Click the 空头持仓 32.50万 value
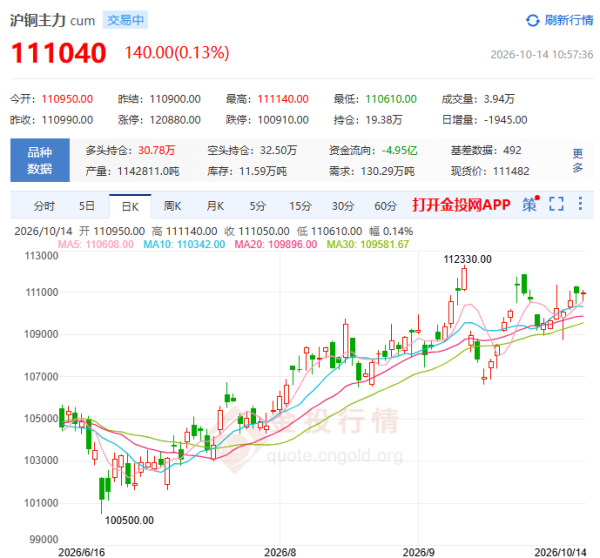The image size is (600, 558). 278,150
